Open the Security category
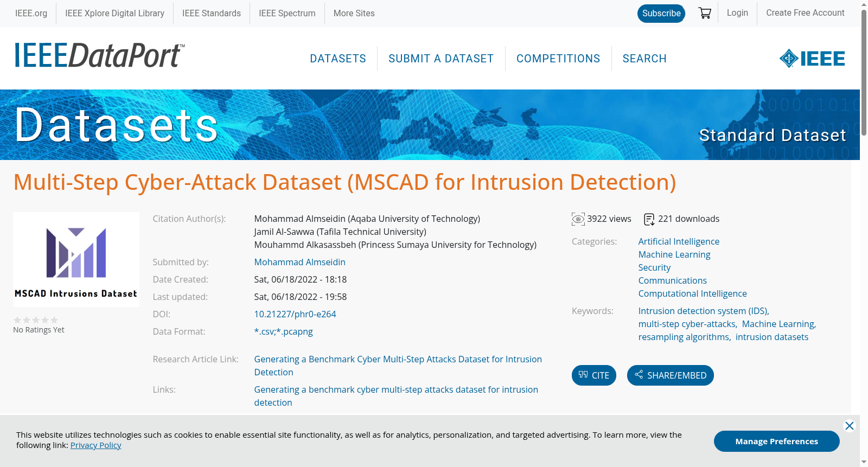 (x=654, y=267)
